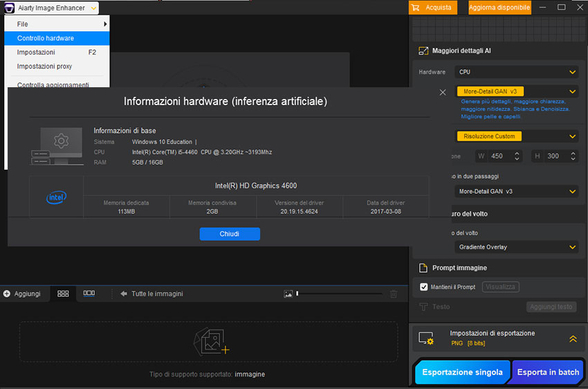588x389 pixels.
Task: Click the shopping cart icon in Acquista
Action: coord(415,8)
